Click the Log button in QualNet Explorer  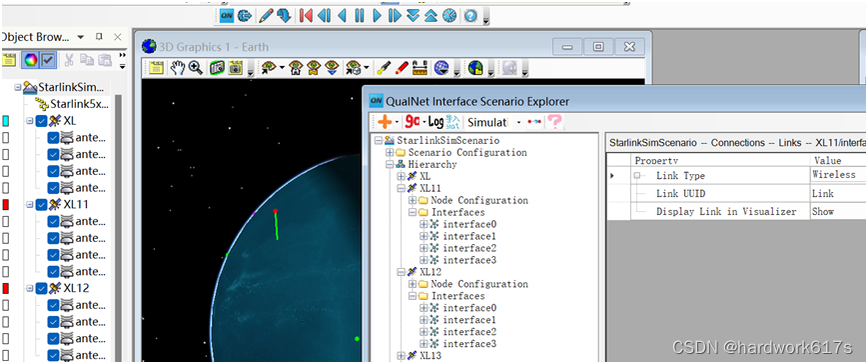(436, 121)
